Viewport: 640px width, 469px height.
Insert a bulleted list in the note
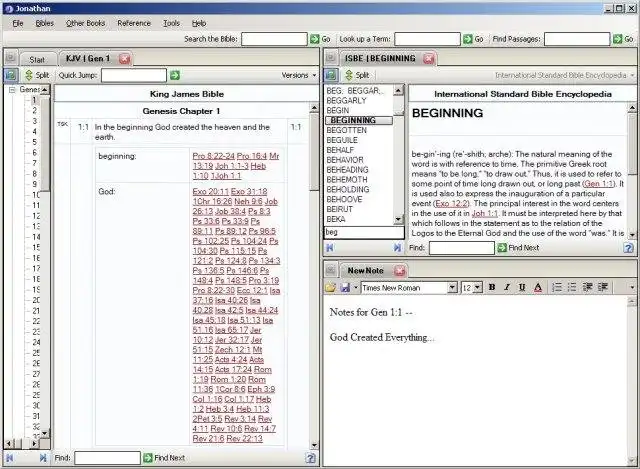coord(572,287)
